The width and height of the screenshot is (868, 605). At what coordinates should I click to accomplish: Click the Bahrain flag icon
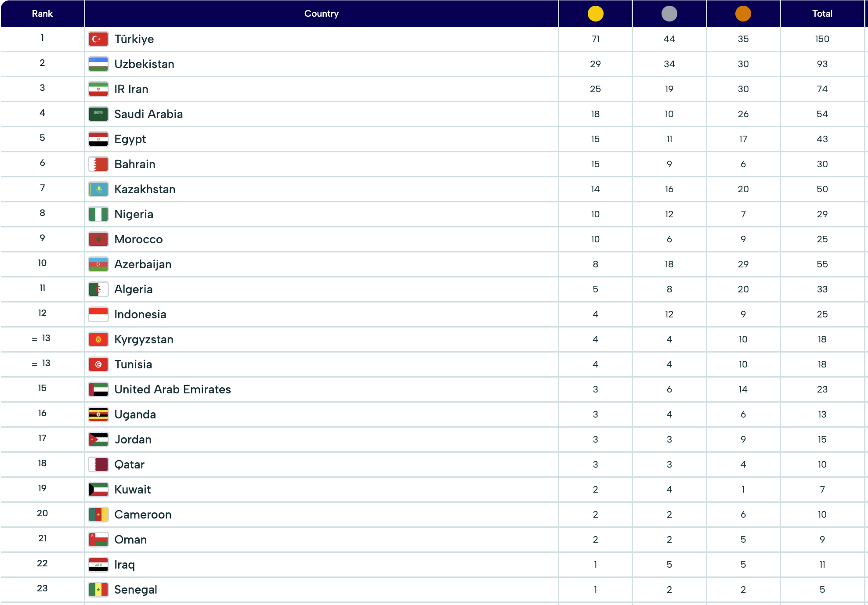98,164
